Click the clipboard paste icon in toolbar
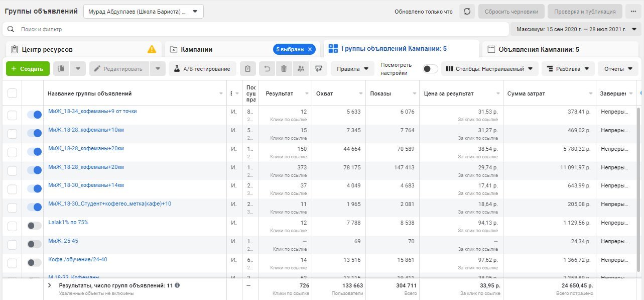This screenshot has height=300, width=644. coord(247,69)
